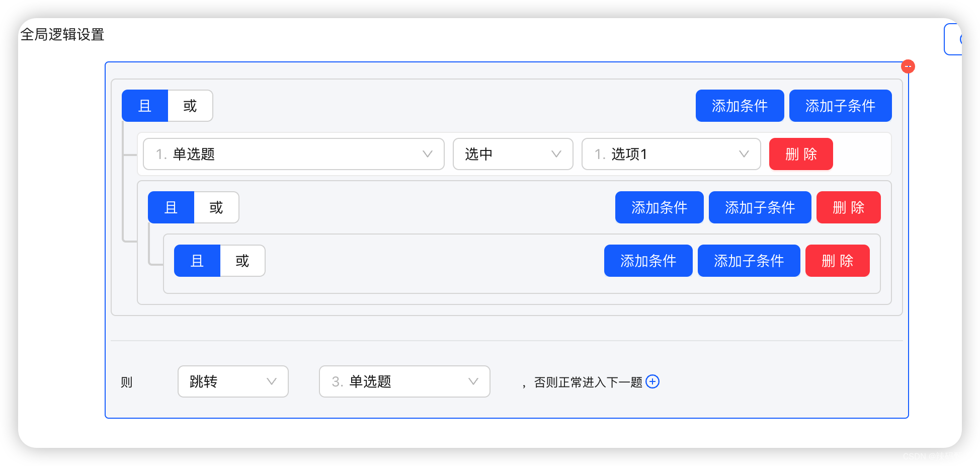Click 添加条件 in the top-level group
Viewport: 980px width, 466px height.
(740, 106)
